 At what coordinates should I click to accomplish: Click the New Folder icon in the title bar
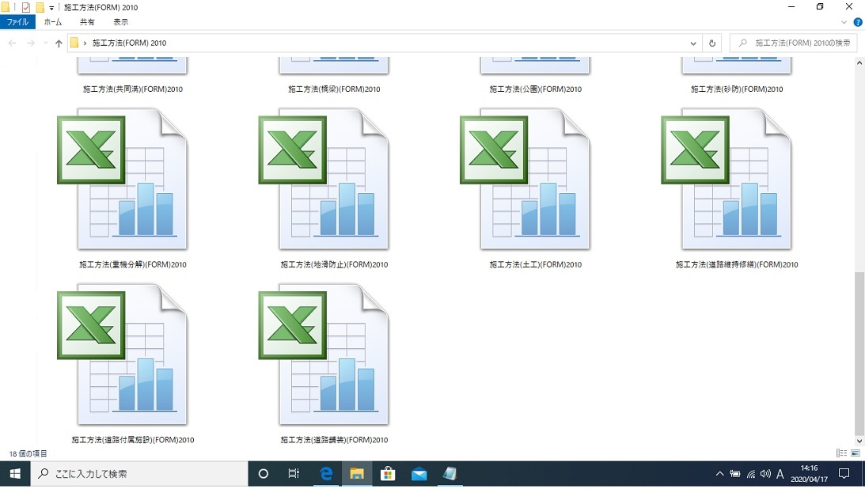pos(40,7)
